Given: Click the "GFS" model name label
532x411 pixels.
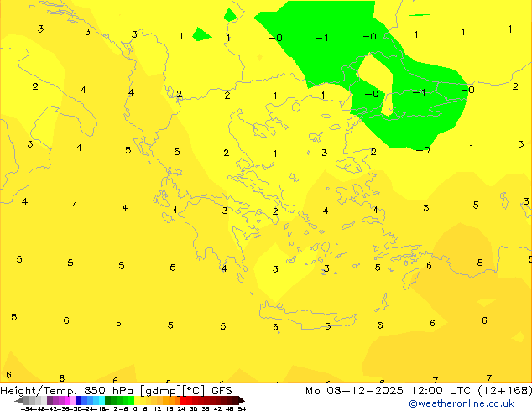Looking at the screenshot, I should 222,391.
